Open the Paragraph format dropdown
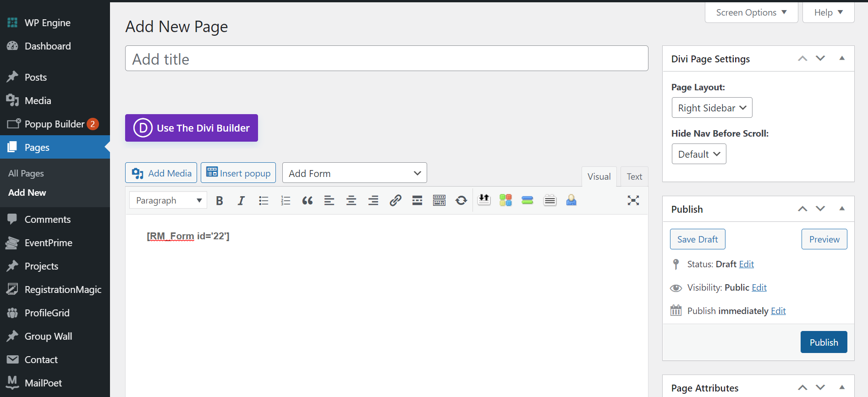This screenshot has width=868, height=397. [x=168, y=200]
